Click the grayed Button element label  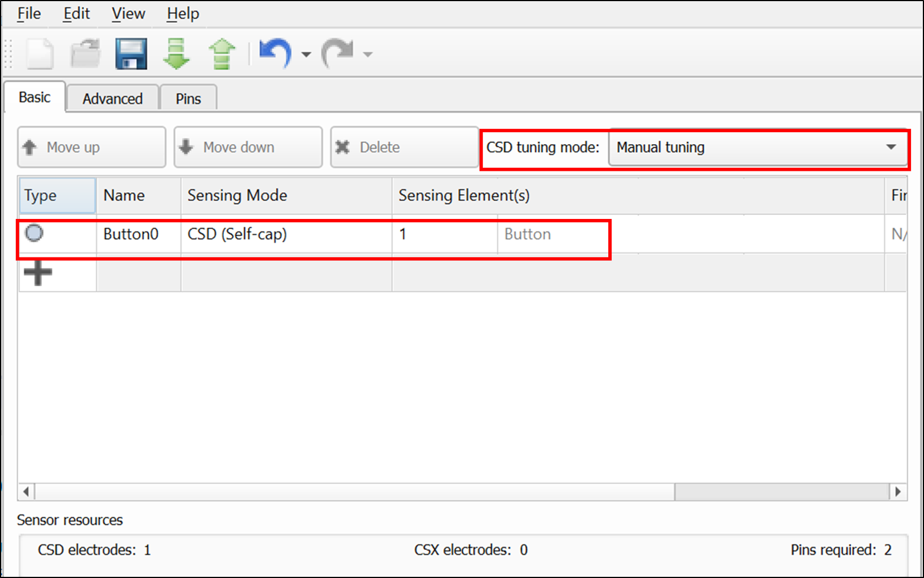pyautogui.click(x=527, y=234)
